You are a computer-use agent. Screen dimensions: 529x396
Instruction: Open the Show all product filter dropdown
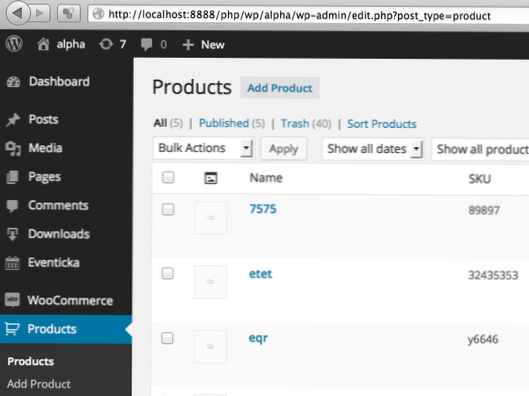[480, 149]
